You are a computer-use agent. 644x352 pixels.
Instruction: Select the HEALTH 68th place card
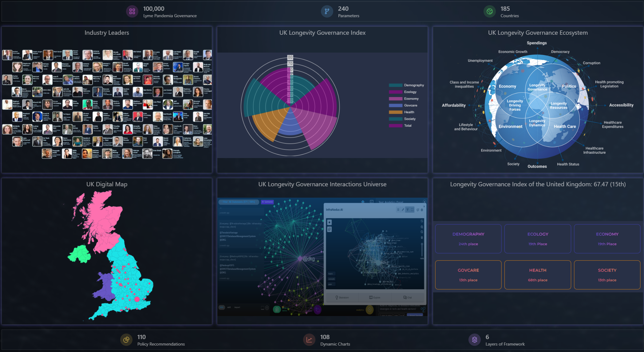tap(537, 275)
